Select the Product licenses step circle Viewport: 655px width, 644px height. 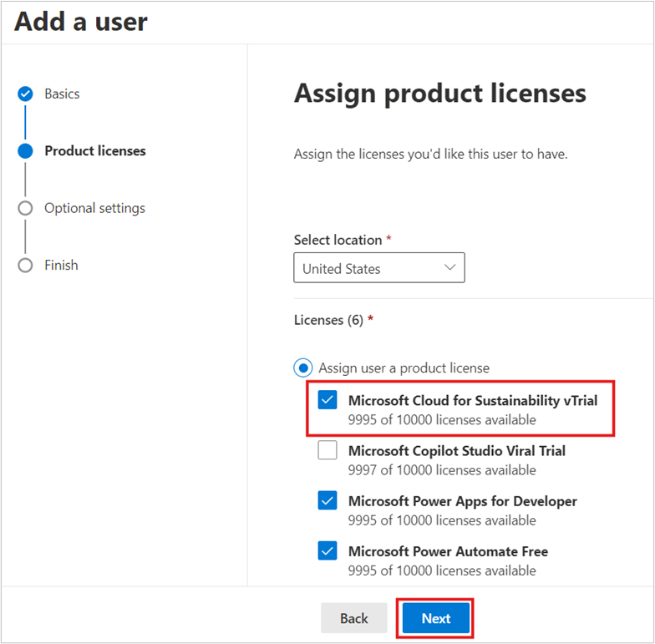coord(25,151)
